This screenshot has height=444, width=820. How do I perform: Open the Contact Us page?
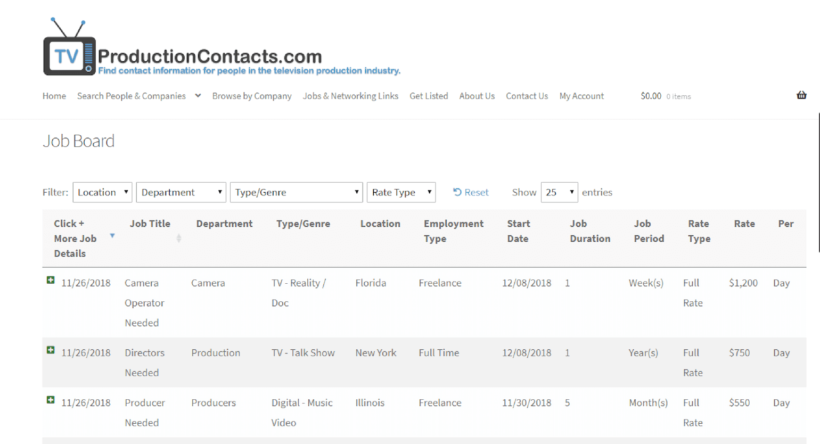click(x=527, y=96)
